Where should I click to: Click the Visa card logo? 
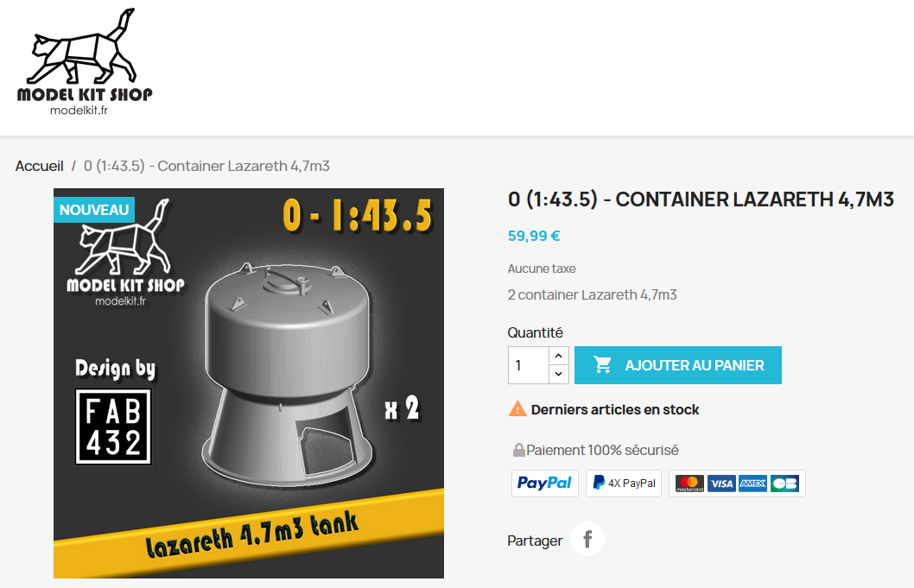coord(721,484)
